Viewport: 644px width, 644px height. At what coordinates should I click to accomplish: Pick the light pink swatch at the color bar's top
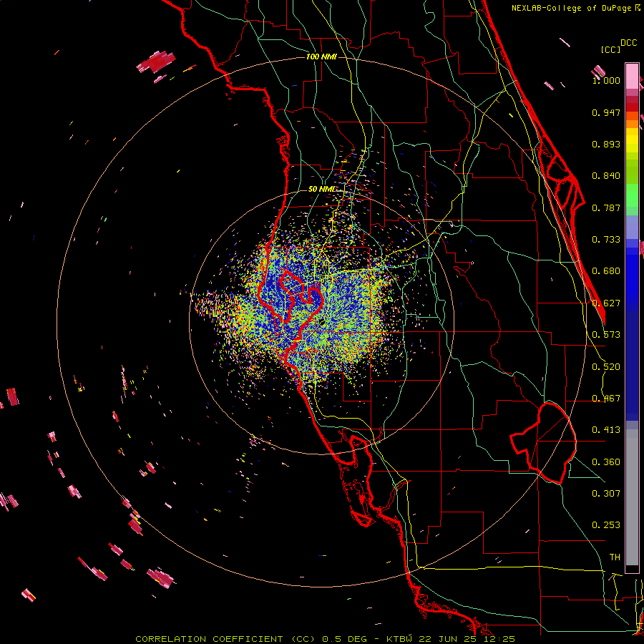(632, 76)
